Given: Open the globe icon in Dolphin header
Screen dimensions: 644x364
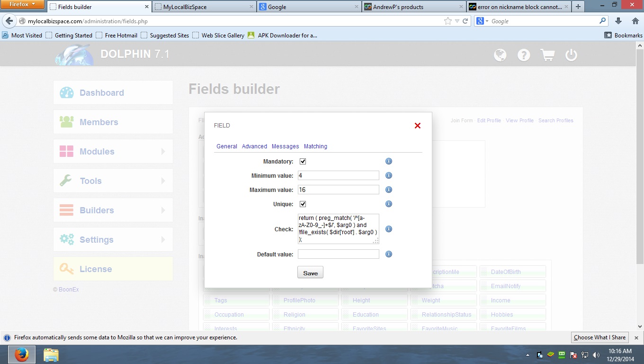Looking at the screenshot, I should [x=500, y=55].
